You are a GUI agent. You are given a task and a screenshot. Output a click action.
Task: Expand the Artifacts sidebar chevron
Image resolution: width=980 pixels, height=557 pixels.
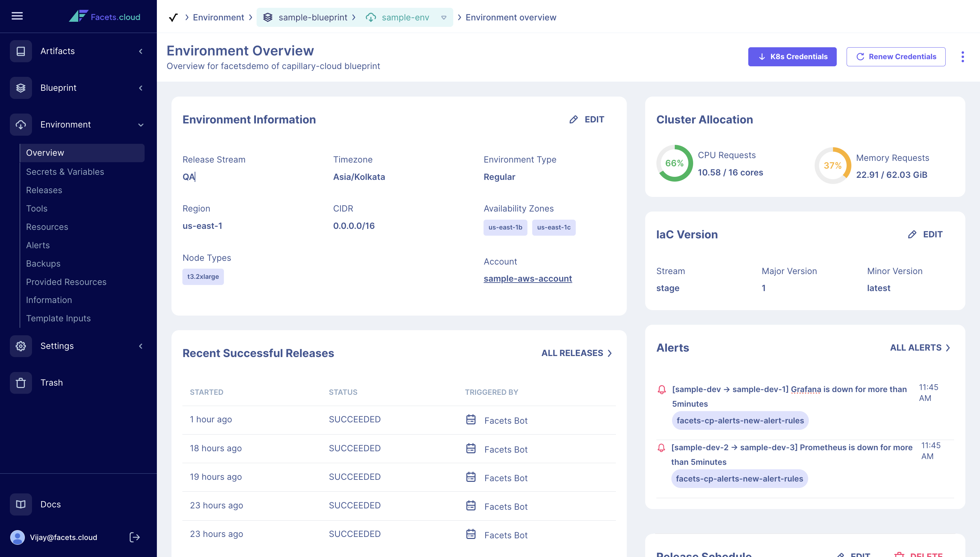pos(141,51)
